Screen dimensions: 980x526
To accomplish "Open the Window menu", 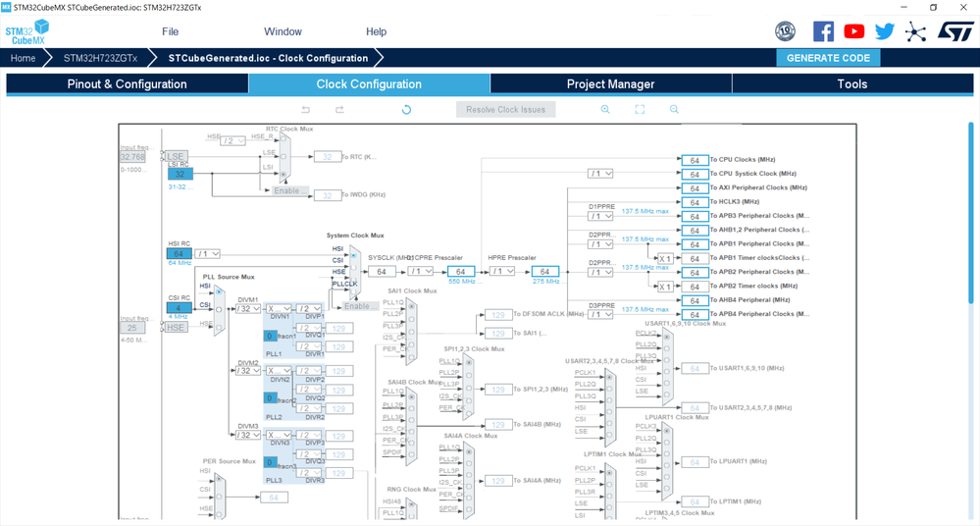I will click(283, 32).
